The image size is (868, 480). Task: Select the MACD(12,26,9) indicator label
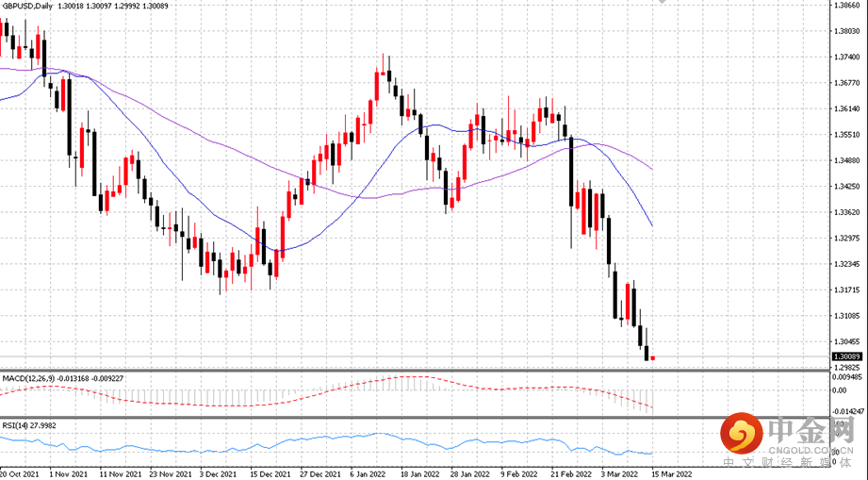tap(28, 378)
